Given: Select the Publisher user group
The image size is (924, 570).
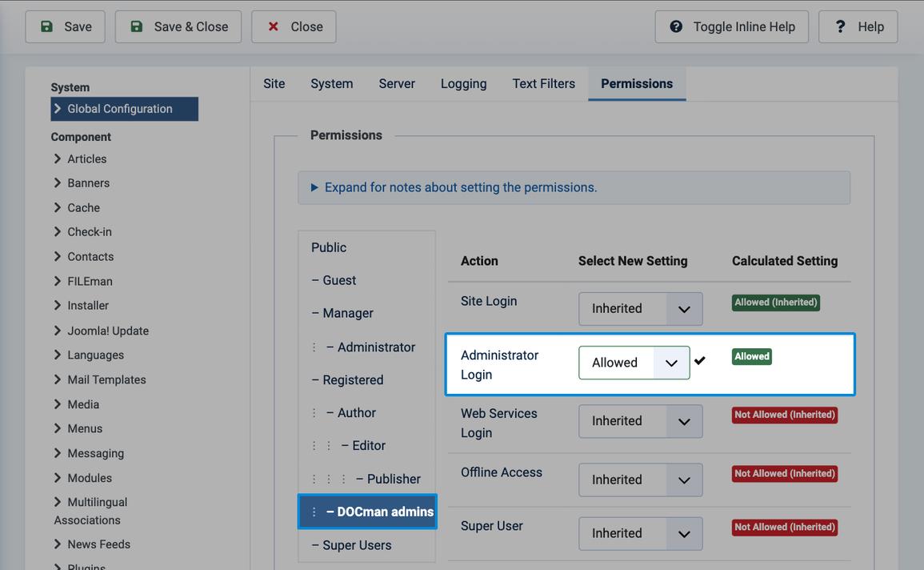Looking at the screenshot, I should coord(393,479).
